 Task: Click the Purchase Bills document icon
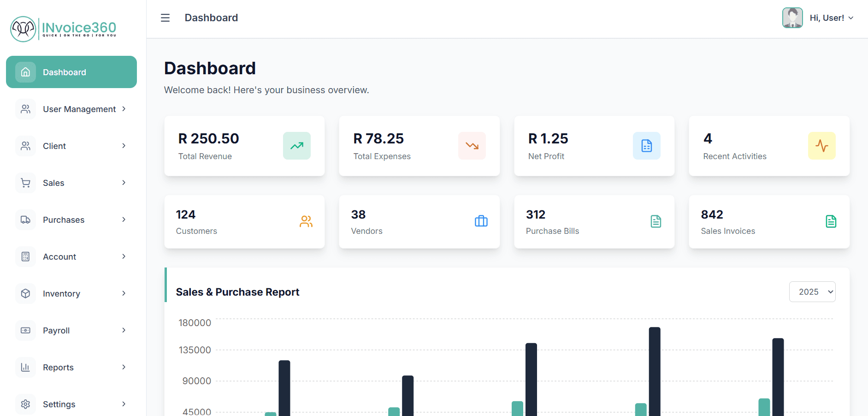coord(656,221)
